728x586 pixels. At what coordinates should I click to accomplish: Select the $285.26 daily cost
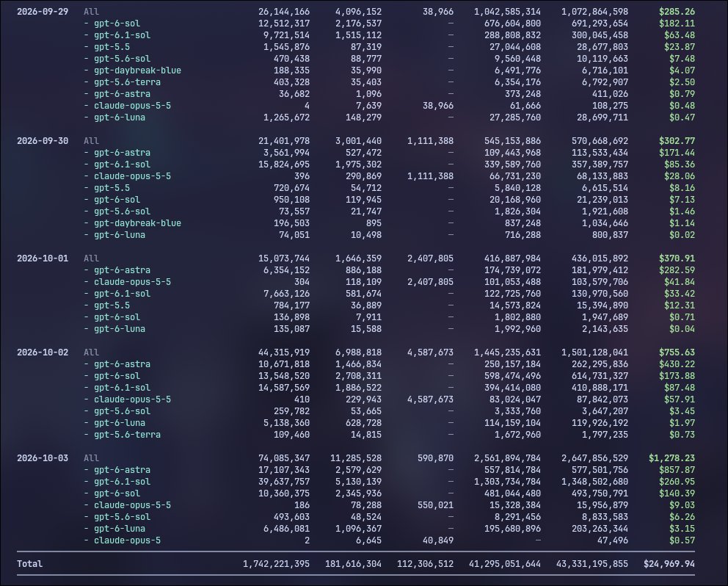coord(677,12)
